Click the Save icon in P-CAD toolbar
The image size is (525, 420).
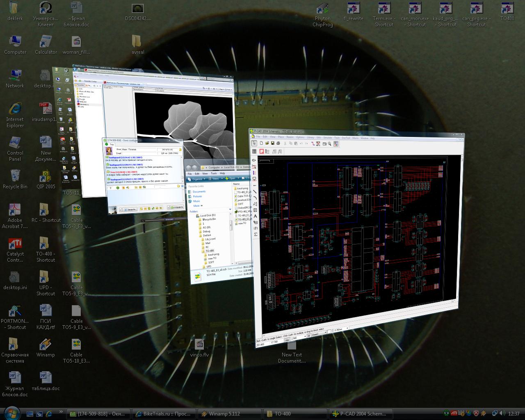272,143
